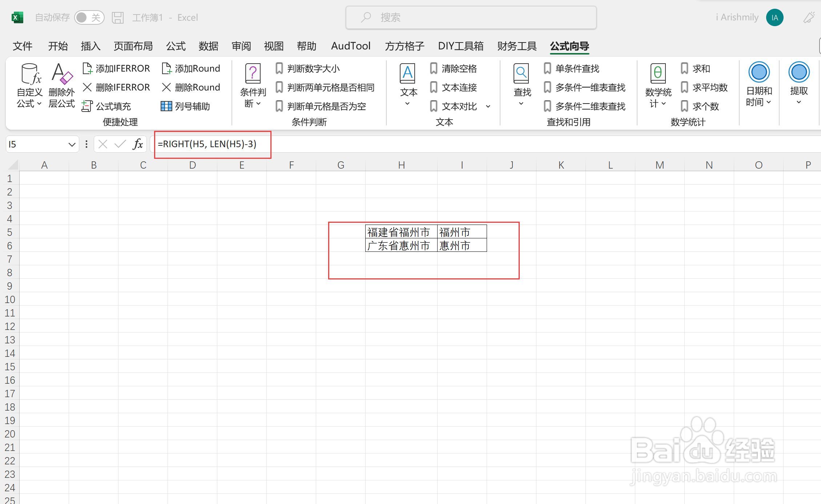Select column A header

point(44,165)
